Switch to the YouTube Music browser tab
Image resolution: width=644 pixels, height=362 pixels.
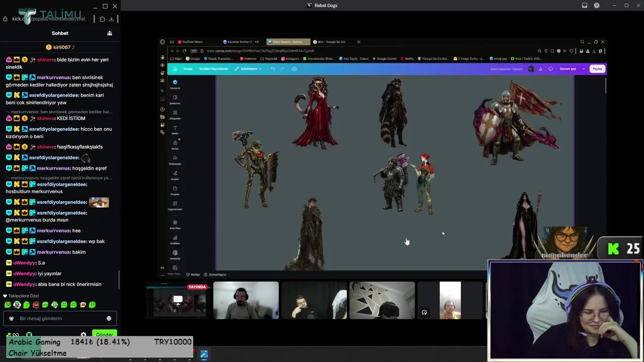click(x=190, y=42)
